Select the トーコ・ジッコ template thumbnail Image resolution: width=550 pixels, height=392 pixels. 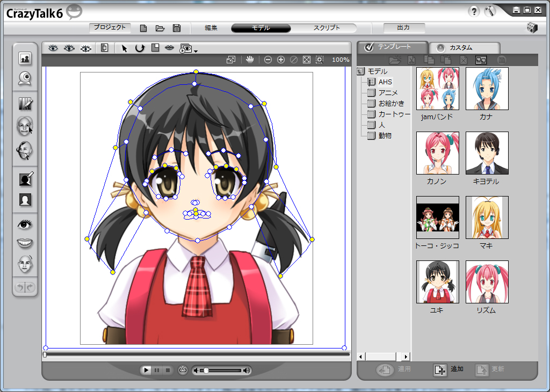click(x=437, y=217)
